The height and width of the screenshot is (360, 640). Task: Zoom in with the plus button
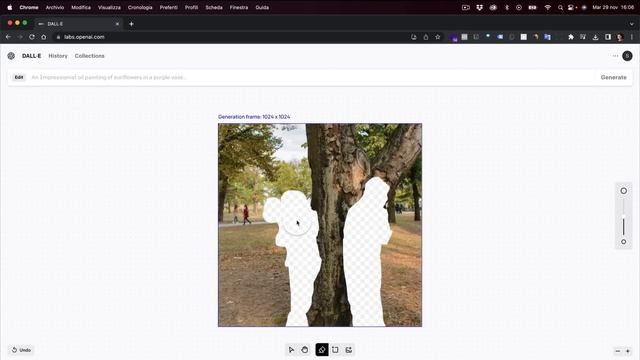tap(628, 351)
